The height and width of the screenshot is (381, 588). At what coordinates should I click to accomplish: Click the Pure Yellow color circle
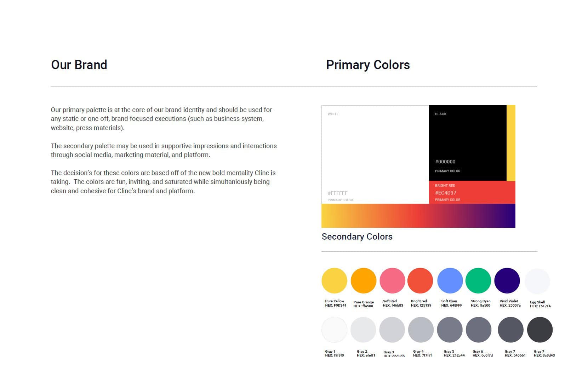tap(334, 281)
